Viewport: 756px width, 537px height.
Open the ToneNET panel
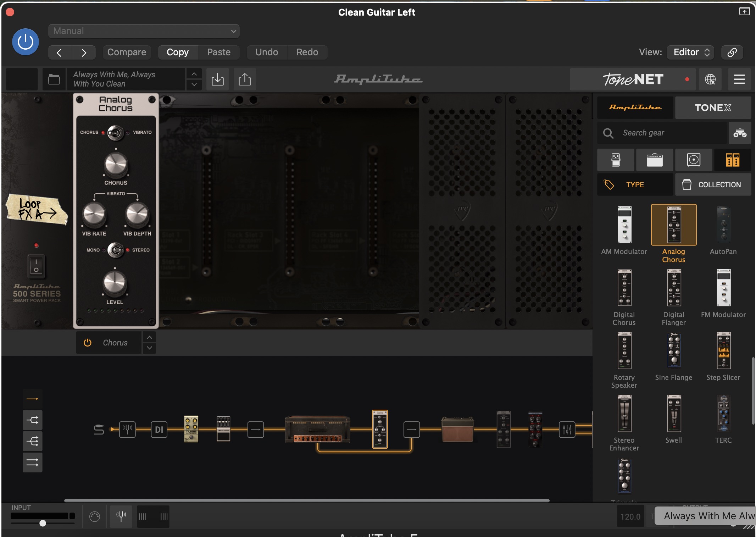tap(633, 79)
